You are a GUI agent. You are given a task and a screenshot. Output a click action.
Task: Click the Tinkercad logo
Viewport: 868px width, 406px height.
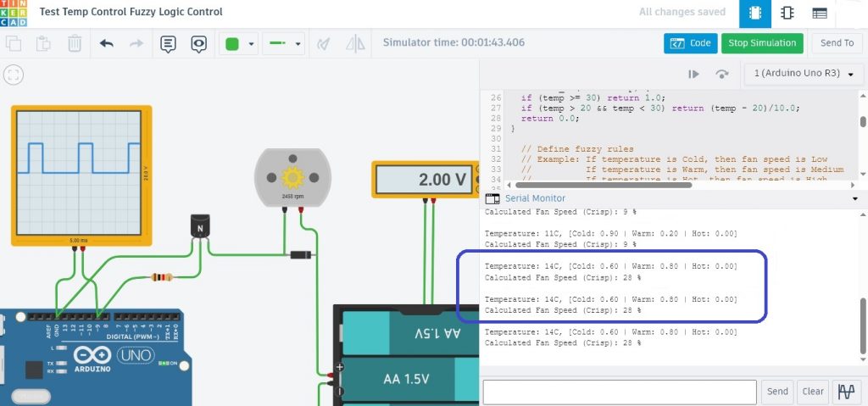14,13
